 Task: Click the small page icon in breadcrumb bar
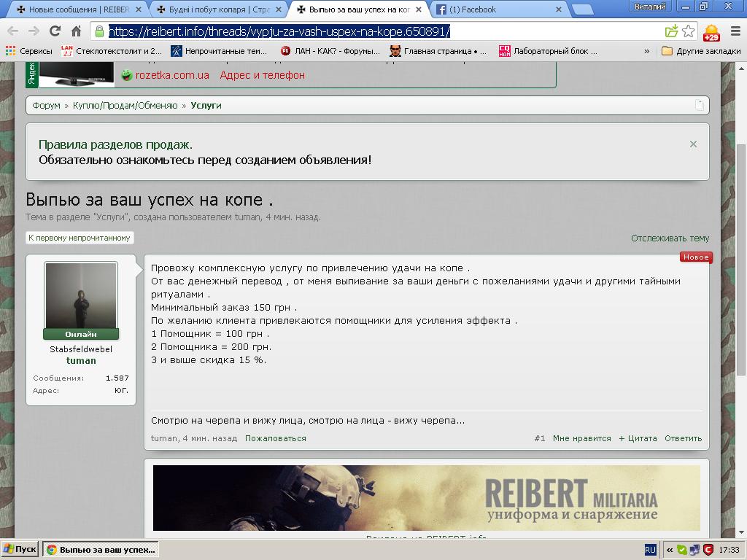699,105
